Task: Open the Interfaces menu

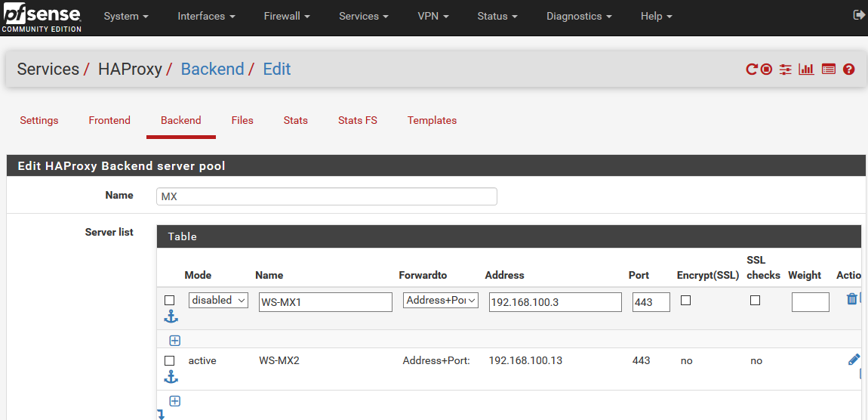Action: pos(206,16)
